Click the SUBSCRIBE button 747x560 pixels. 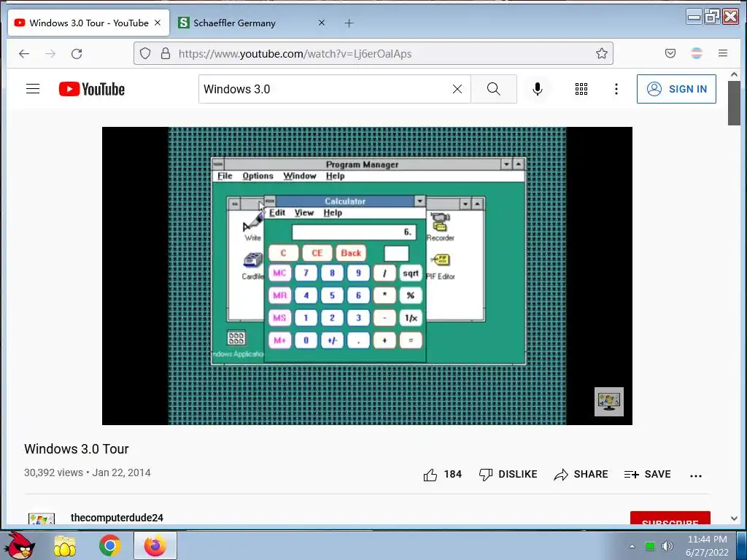(670, 518)
